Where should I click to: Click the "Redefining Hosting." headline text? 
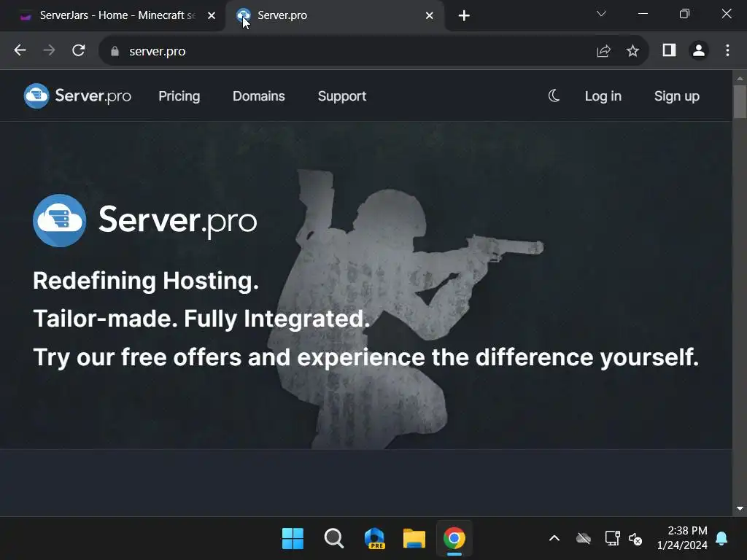pos(146,281)
